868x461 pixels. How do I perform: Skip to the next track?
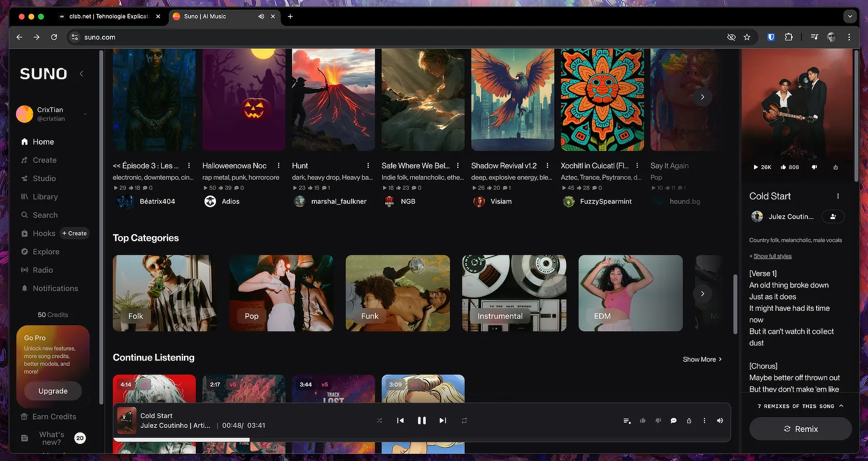pyautogui.click(x=443, y=421)
